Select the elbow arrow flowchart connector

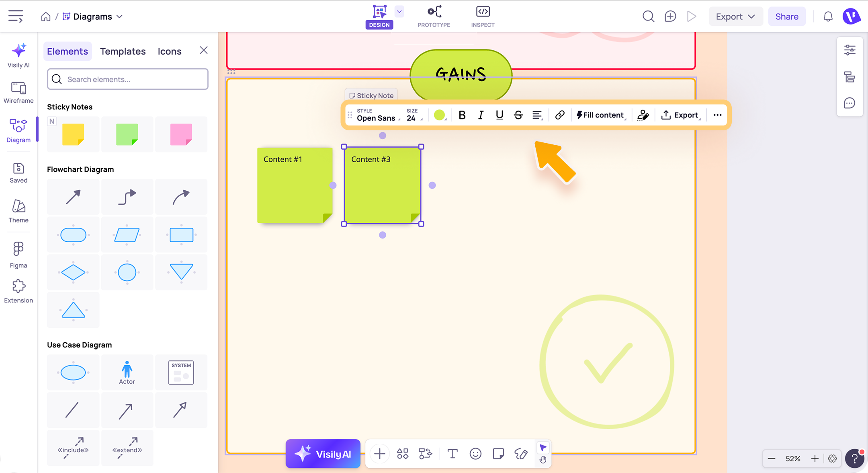click(x=127, y=197)
